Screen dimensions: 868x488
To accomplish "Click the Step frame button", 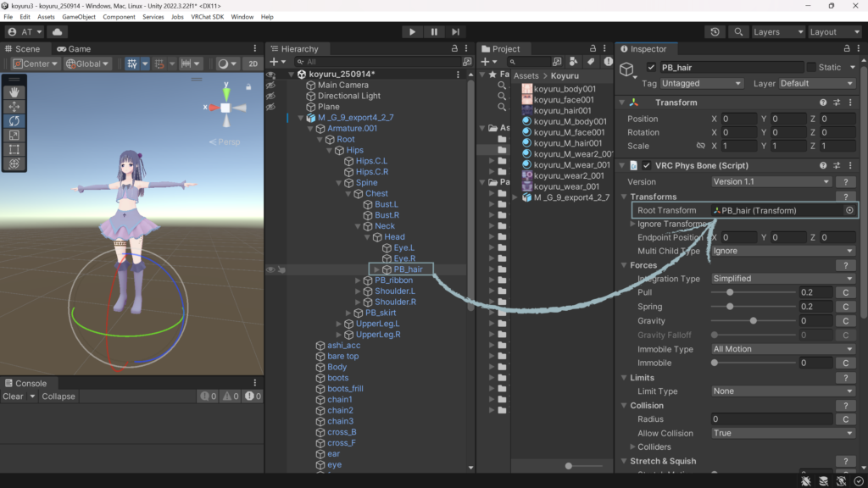I will click(x=456, y=32).
